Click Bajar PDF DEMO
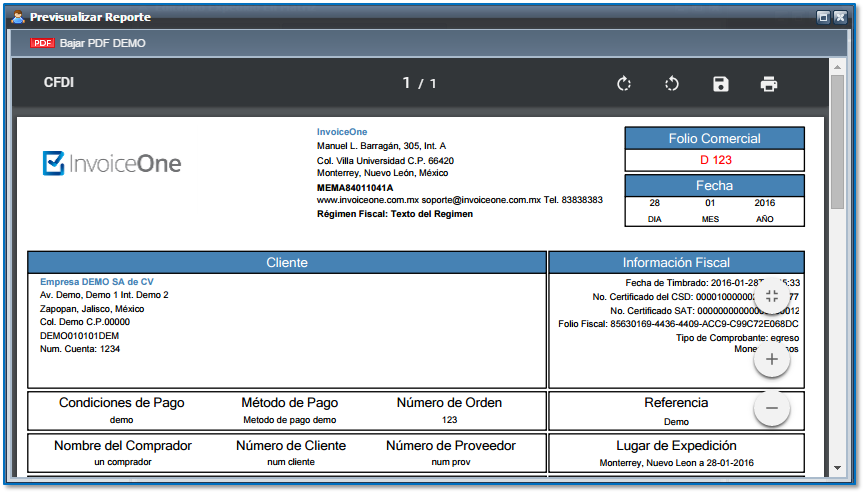This screenshot has height=494, width=865. (x=102, y=43)
